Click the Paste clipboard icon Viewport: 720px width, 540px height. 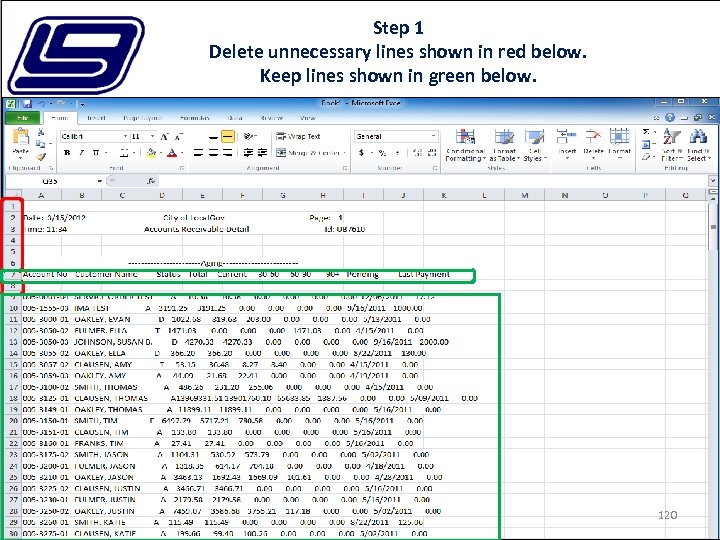click(20, 136)
